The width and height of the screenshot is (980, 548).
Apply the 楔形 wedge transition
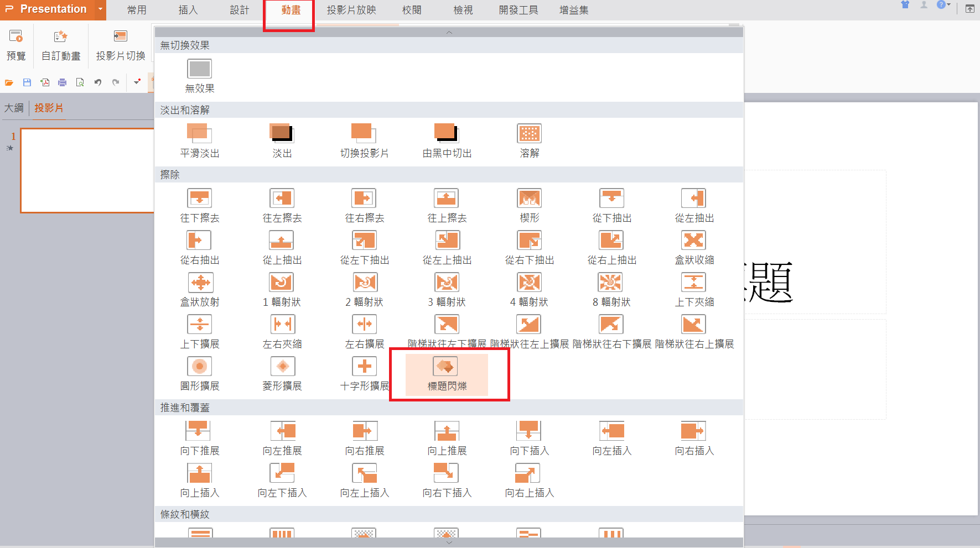(529, 206)
